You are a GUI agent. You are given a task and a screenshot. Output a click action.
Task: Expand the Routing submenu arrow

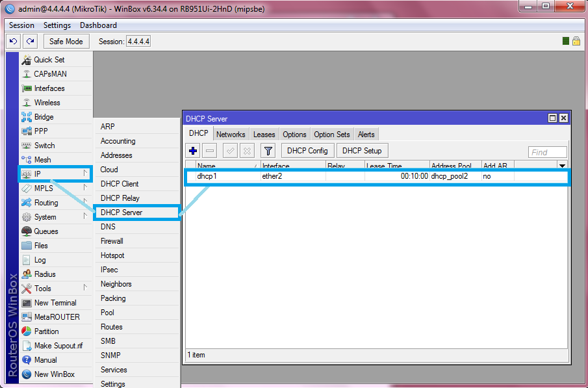[86, 201]
